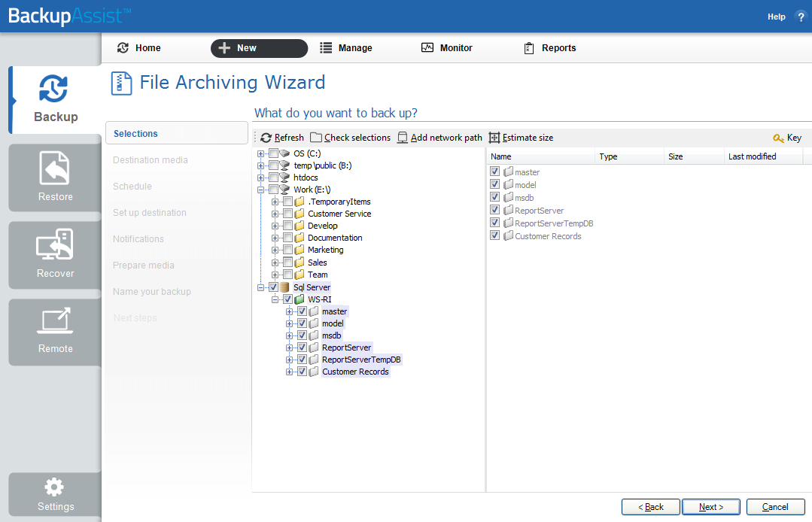Open Settings gear in sidebar
Image resolution: width=812 pixels, height=522 pixels.
tap(54, 487)
